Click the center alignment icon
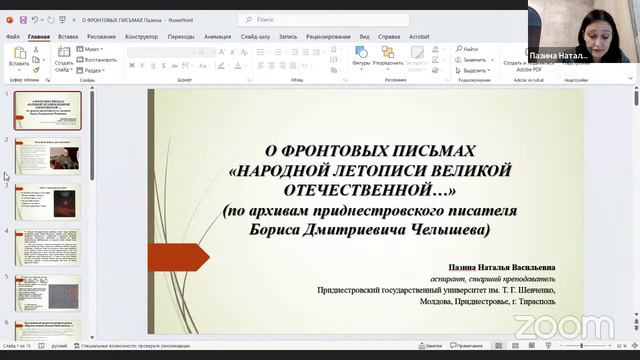 coord(271,66)
